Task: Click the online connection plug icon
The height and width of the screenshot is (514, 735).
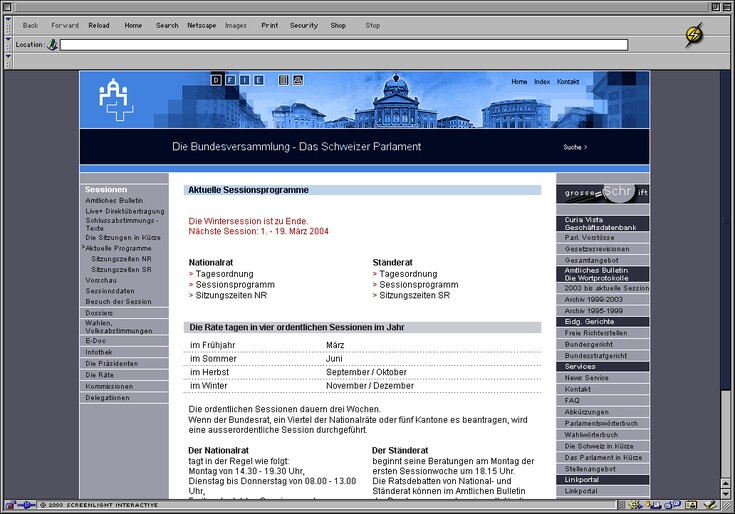Action: click(27, 505)
